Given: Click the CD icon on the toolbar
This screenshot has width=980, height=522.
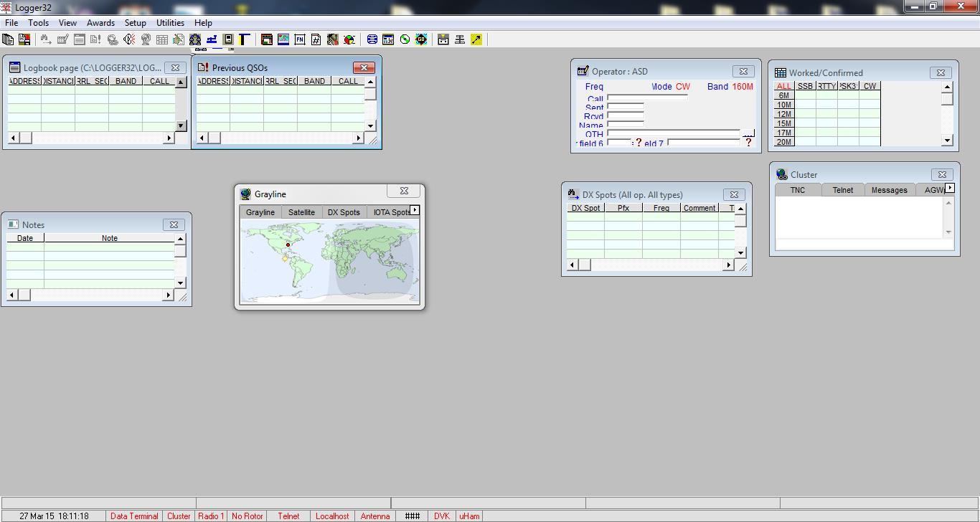Looking at the screenshot, I should 405,39.
